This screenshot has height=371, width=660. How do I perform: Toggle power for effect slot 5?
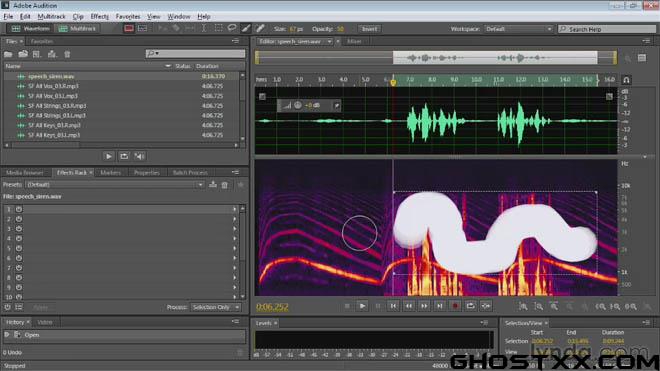coord(19,248)
